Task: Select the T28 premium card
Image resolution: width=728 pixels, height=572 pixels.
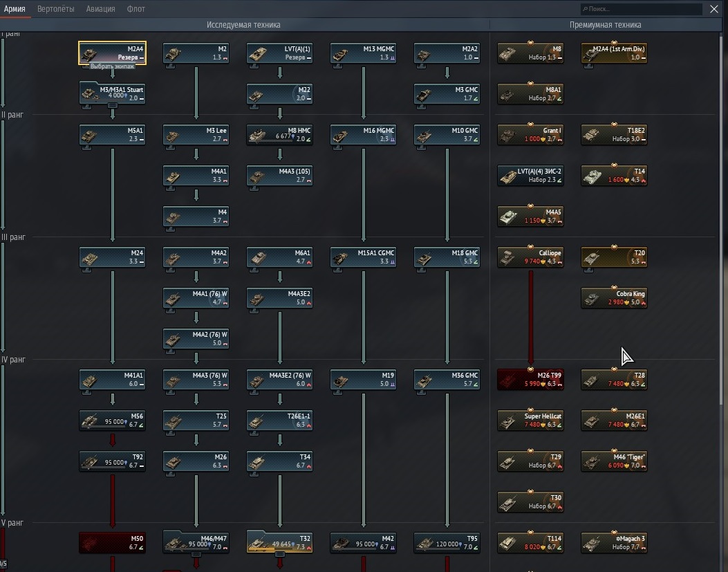Action: pyautogui.click(x=614, y=380)
